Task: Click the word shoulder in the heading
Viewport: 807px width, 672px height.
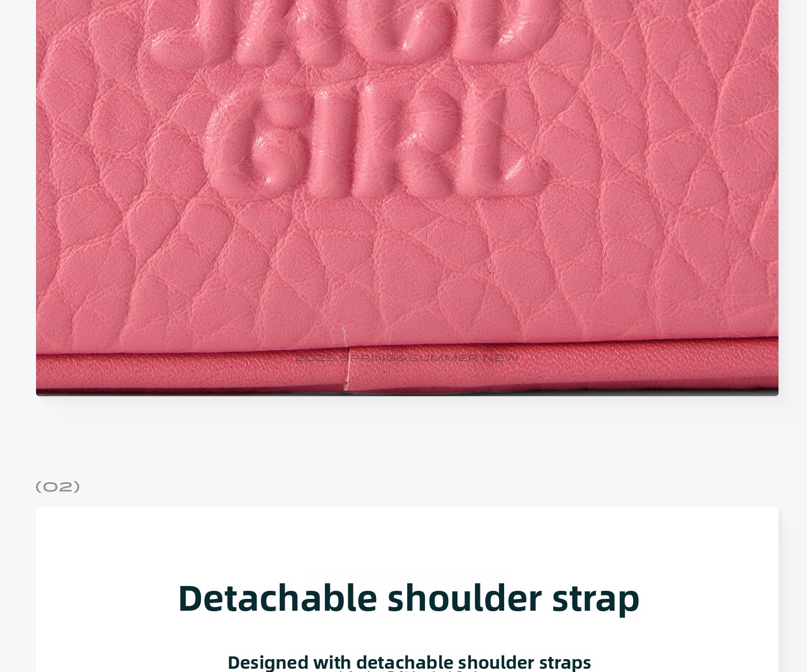Action: click(x=464, y=597)
